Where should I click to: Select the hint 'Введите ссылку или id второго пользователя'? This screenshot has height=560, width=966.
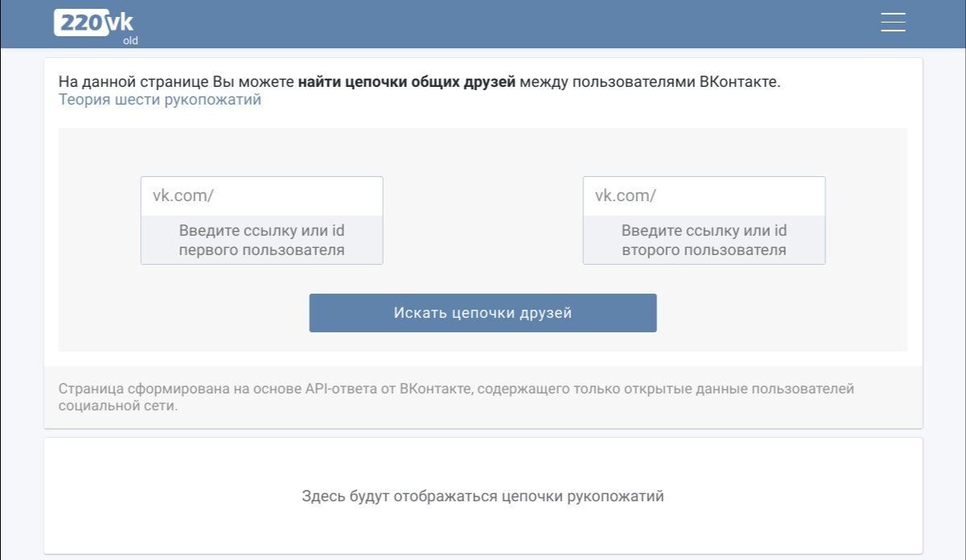704,239
